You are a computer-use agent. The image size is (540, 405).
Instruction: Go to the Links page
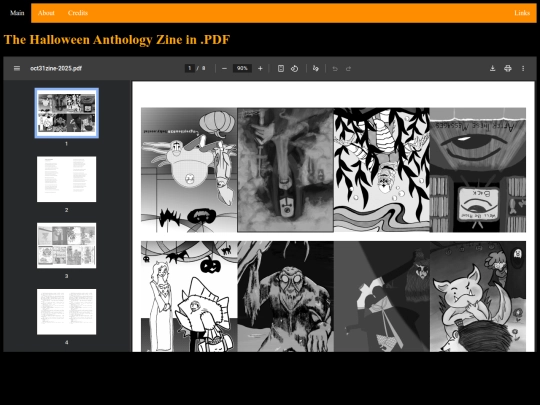click(x=522, y=13)
